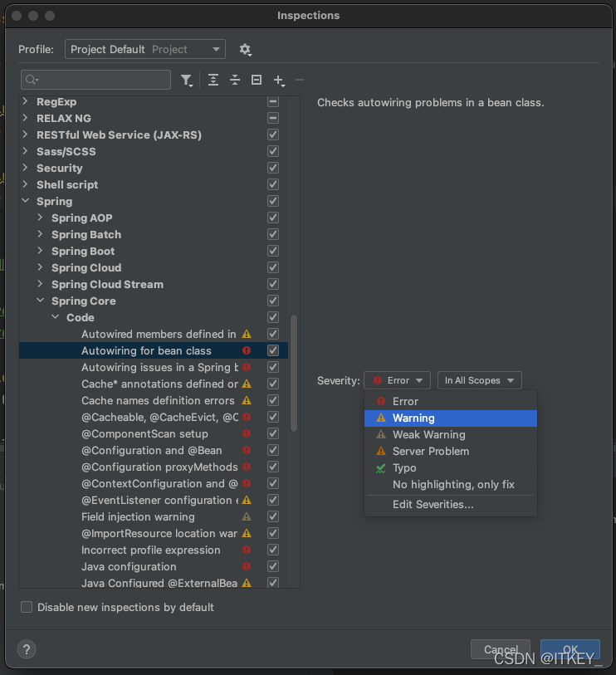Click error icon next to @ComponentScan setup
Screen dimensions: 616x675
pyautogui.click(x=247, y=433)
